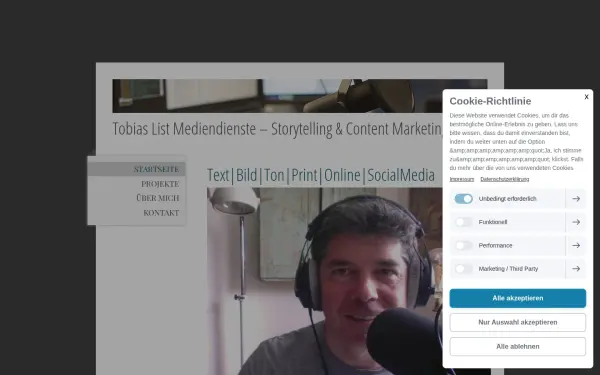Viewport: 600px width, 375px height.
Task: Click the Text|Bild|Ton|Print|Online|SocialMedia heading
Action: click(x=321, y=175)
